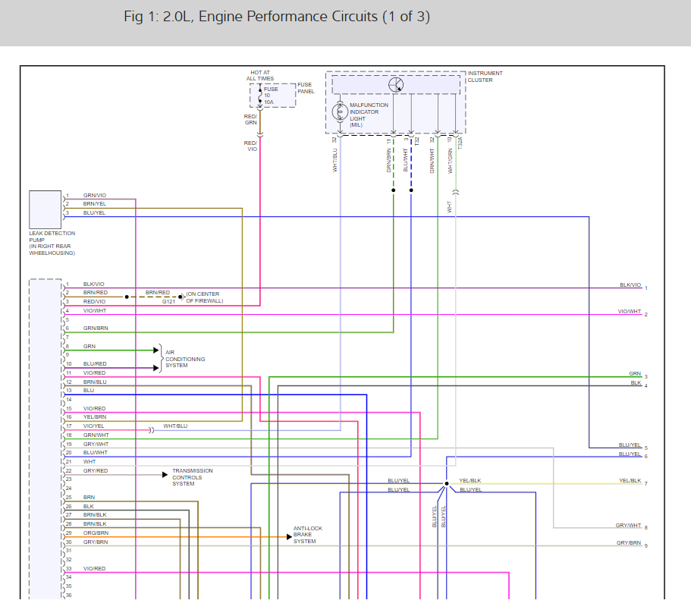Click the RED/VIO label at connector pin 3
Viewport: 691px width, 616px height.
[94, 302]
